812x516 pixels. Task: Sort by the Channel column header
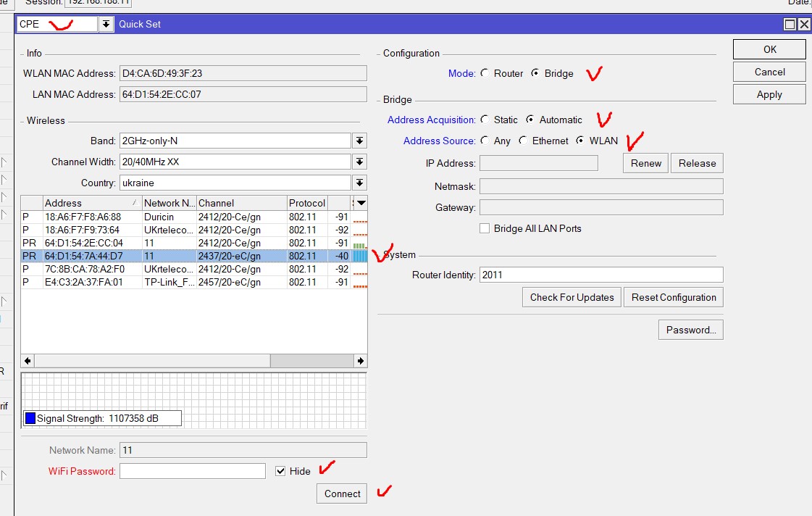coord(242,203)
